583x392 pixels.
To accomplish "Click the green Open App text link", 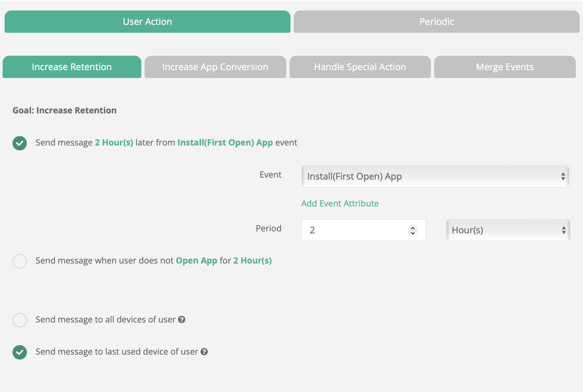I will point(196,261).
